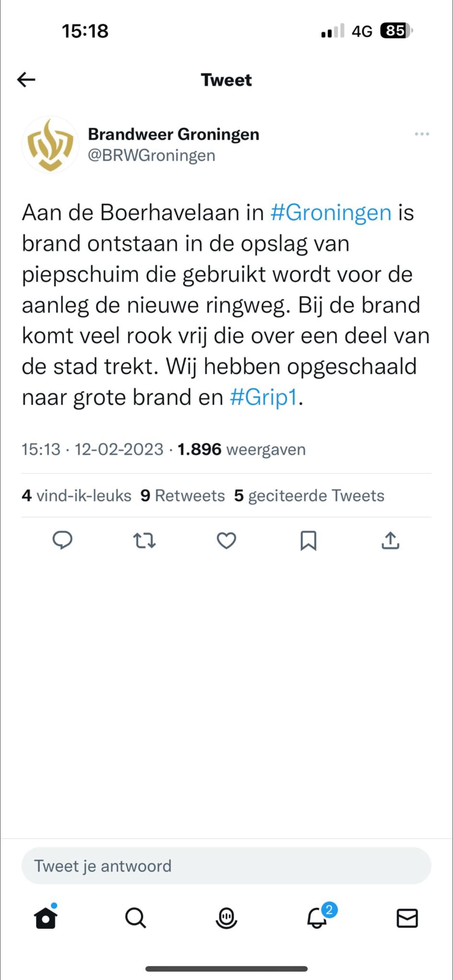Screen dimensions: 453x980
Task: View the 5 geciteerde Tweets
Action: click(309, 496)
